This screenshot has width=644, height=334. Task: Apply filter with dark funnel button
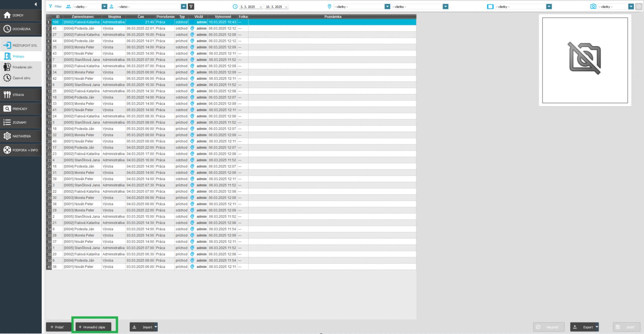(191, 6)
